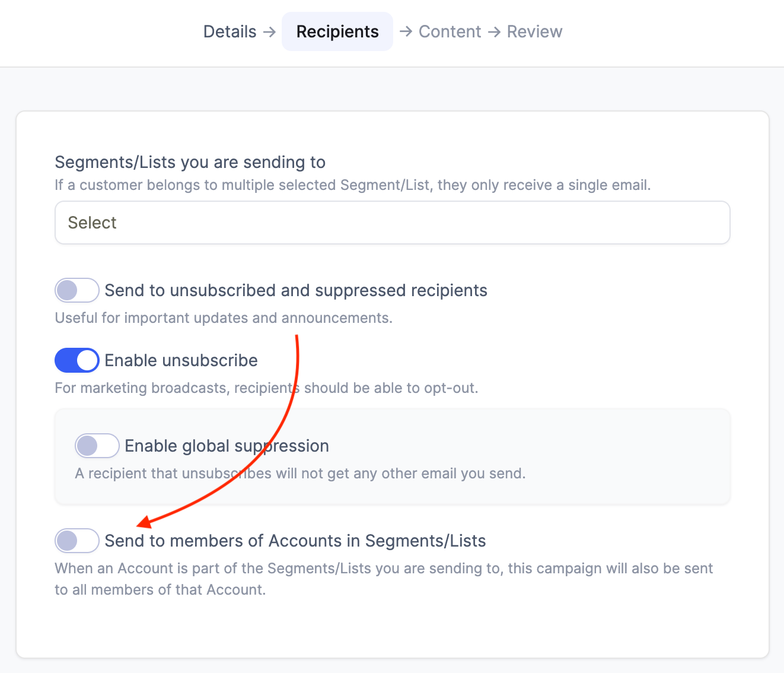Click the 'Send to members of Accounts in Segments/Lists' label
Screen dimensions: 784x673
tap(295, 541)
